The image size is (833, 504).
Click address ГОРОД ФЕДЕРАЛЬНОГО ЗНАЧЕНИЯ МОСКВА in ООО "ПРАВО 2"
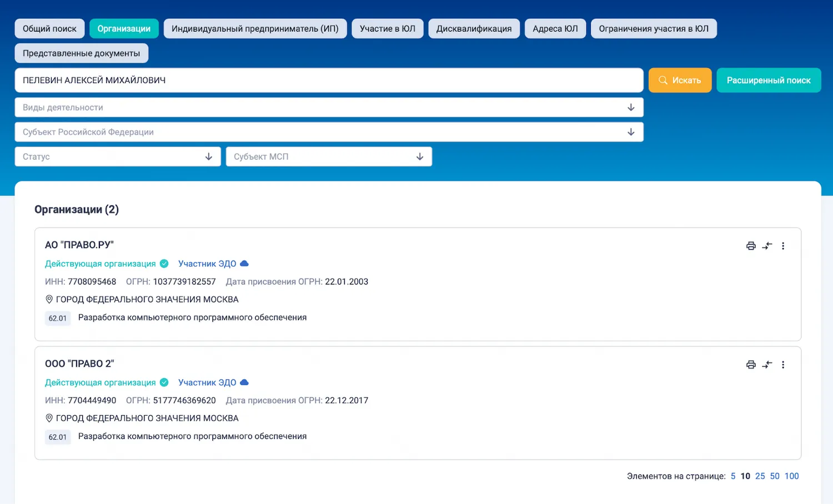point(147,418)
